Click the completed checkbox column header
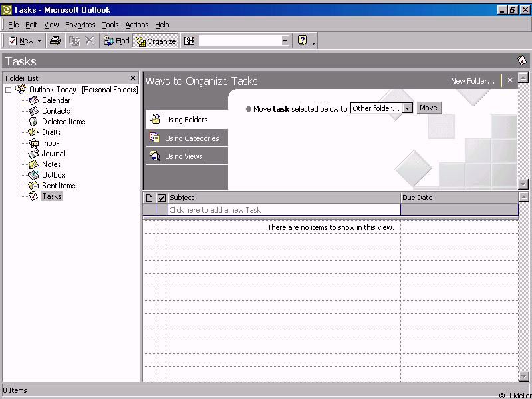532x399 pixels. click(x=161, y=198)
